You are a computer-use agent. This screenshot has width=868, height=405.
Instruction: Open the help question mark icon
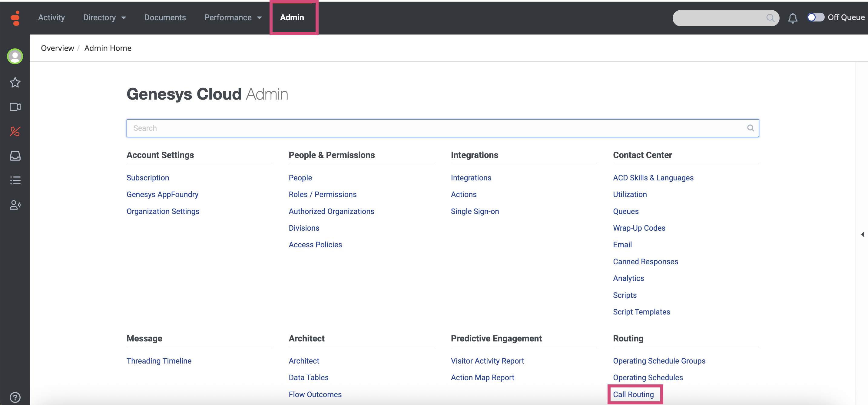[15, 398]
